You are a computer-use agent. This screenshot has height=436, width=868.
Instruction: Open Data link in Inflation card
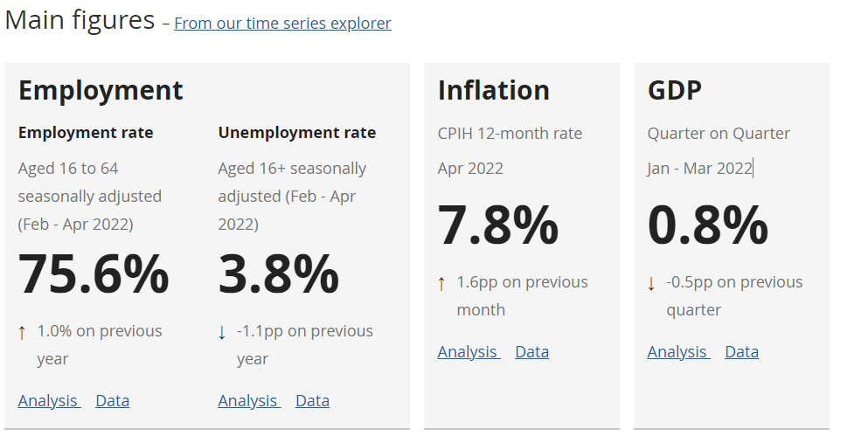531,352
